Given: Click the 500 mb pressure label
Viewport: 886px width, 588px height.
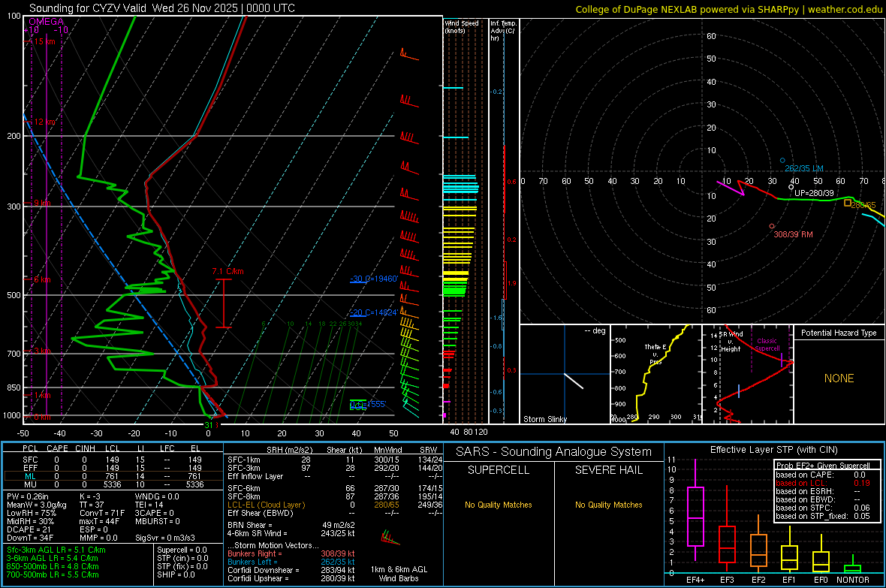Looking at the screenshot, I should coord(14,295).
